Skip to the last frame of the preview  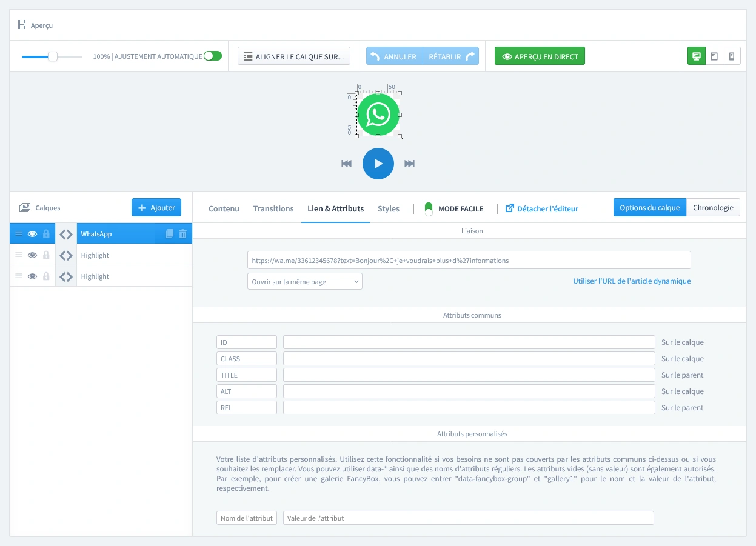pyautogui.click(x=409, y=163)
